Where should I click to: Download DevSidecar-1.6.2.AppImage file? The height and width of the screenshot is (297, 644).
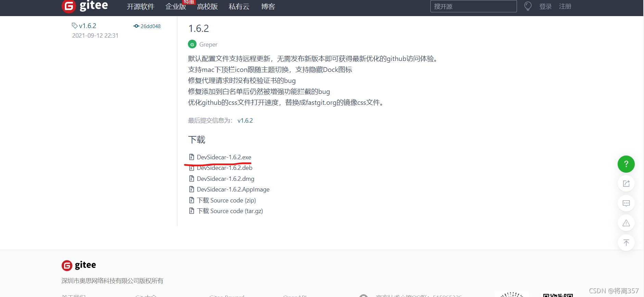click(233, 189)
